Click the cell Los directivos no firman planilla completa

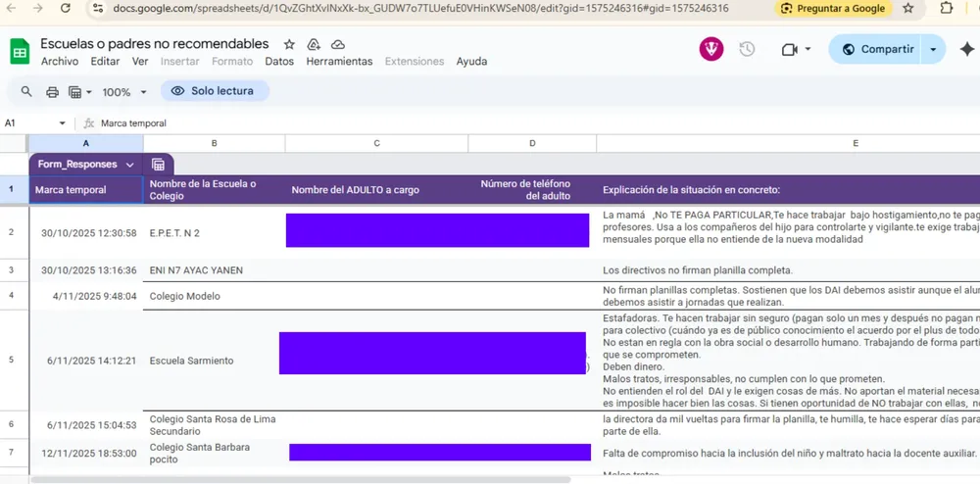tap(788, 270)
